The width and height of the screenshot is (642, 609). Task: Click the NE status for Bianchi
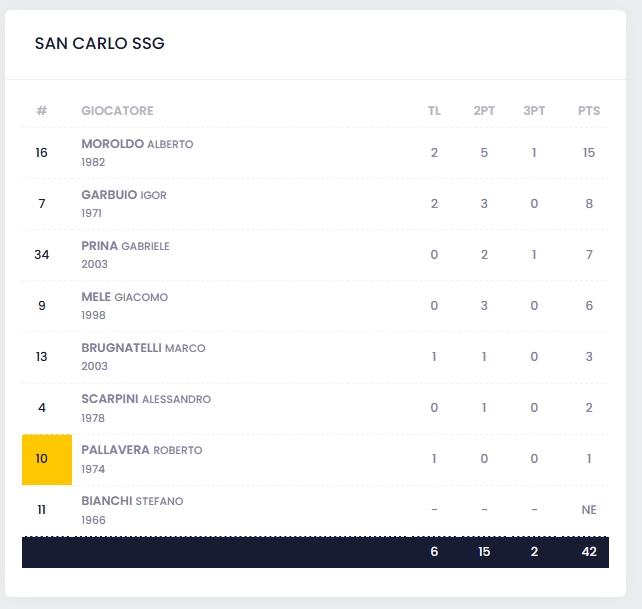pyautogui.click(x=589, y=510)
